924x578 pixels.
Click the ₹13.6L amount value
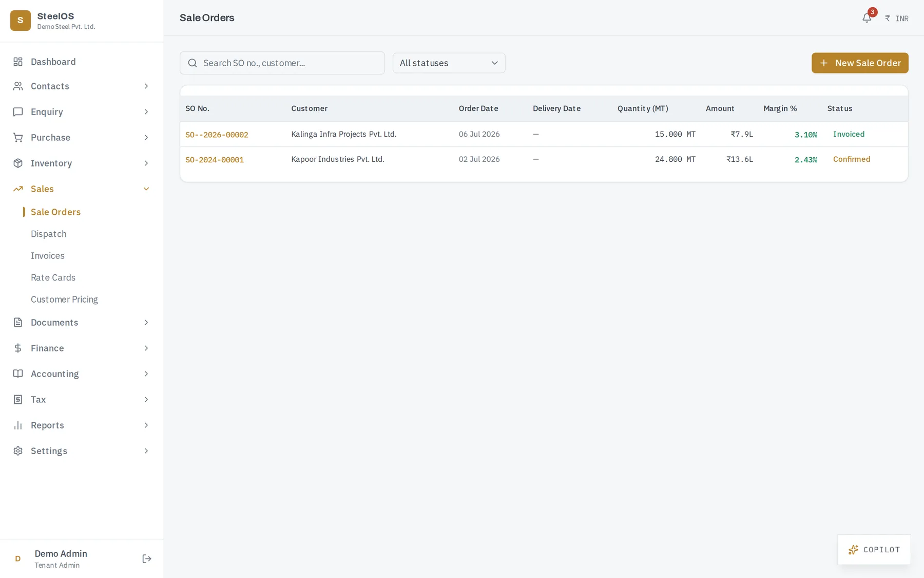pos(740,159)
